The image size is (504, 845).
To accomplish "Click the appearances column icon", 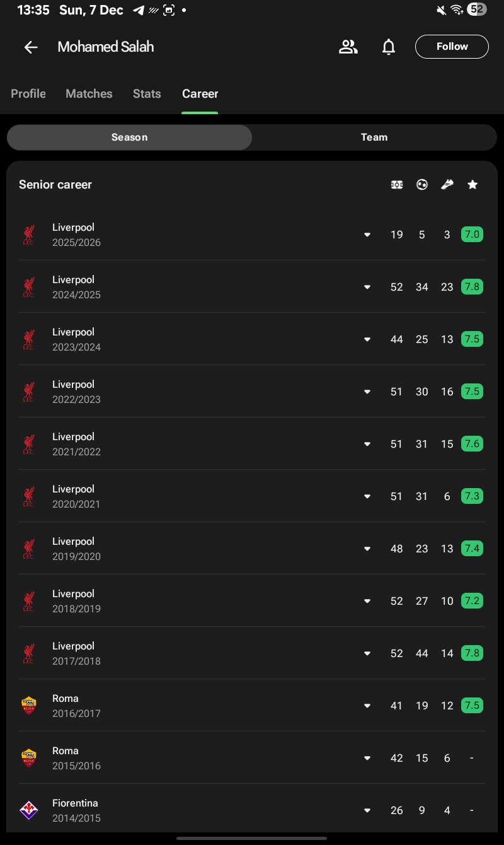I will pyautogui.click(x=397, y=185).
